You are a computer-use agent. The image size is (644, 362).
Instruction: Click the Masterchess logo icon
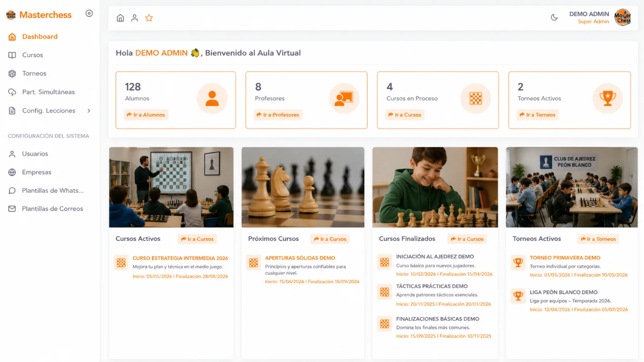(11, 15)
